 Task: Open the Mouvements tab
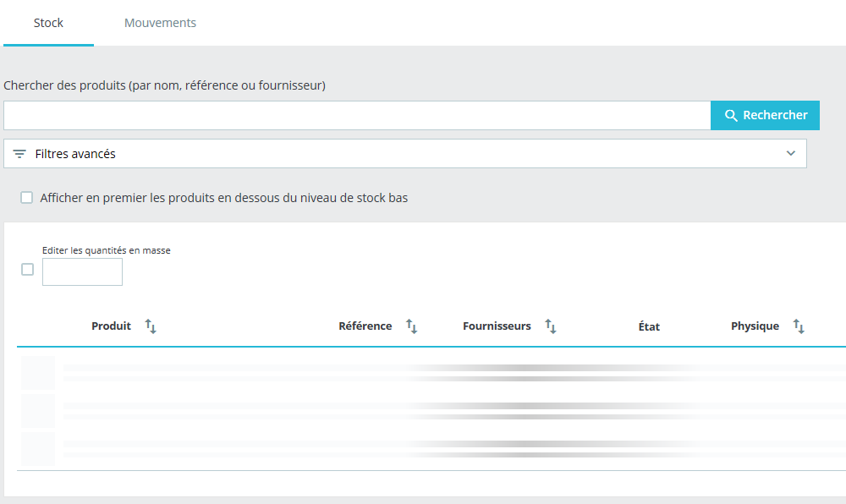pyautogui.click(x=160, y=23)
